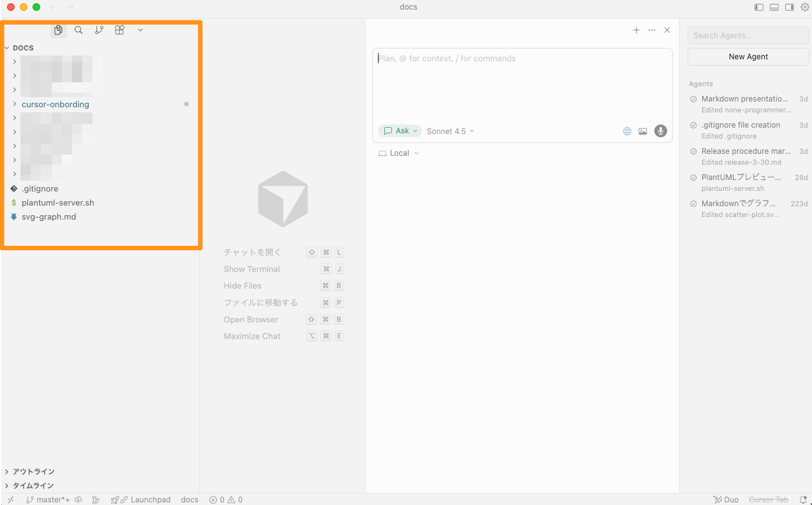812x505 pixels.
Task: Toggle primary sidebar layout icon
Action: 758,7
